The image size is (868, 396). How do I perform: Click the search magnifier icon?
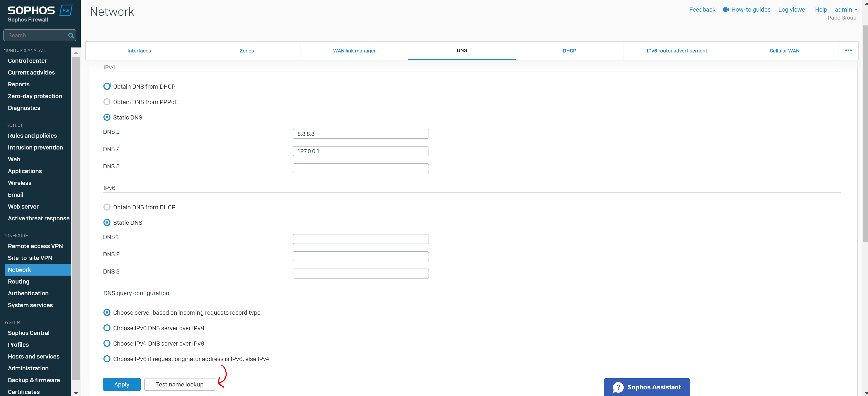[71, 35]
